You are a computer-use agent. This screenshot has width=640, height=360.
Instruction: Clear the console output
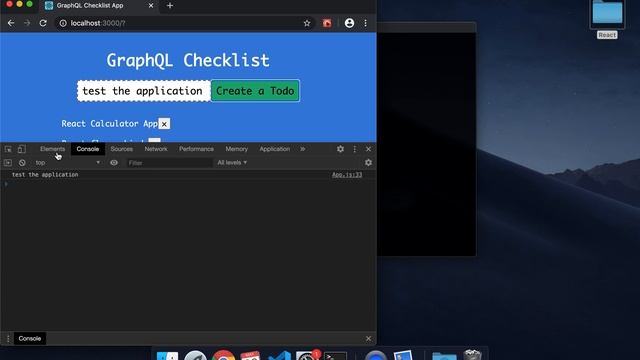22,163
